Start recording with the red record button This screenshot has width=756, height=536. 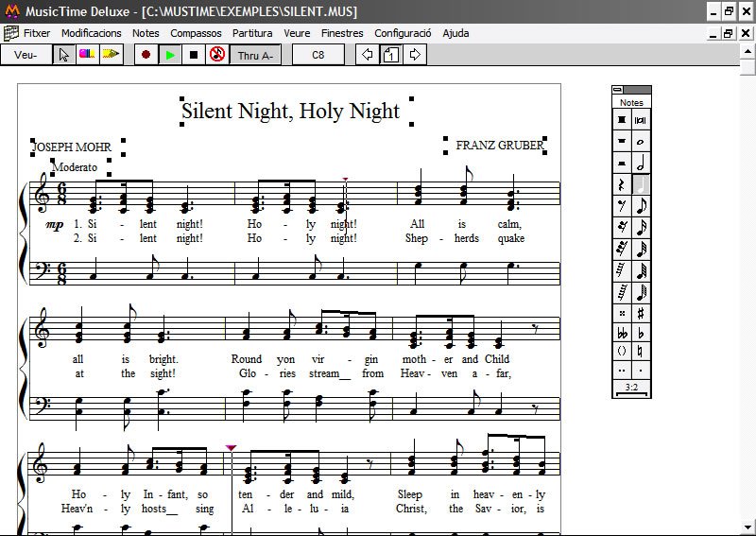[x=146, y=55]
